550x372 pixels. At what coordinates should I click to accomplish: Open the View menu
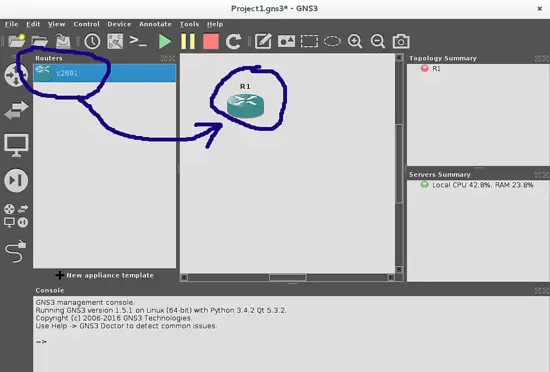(x=56, y=24)
